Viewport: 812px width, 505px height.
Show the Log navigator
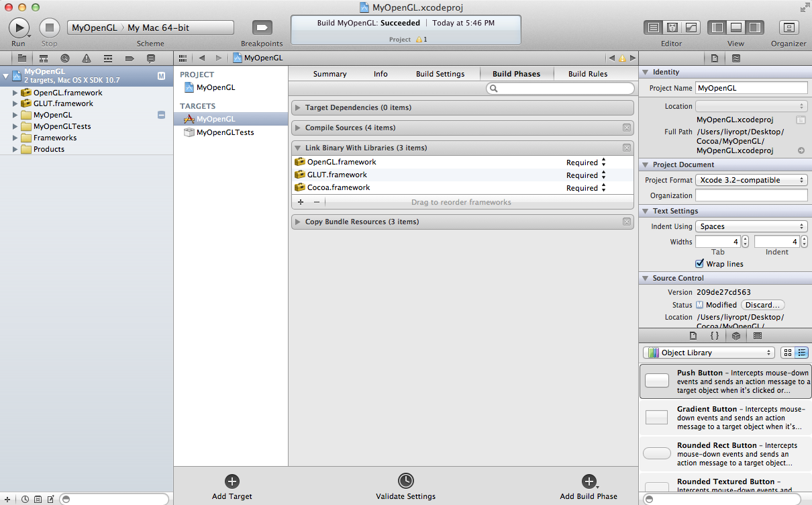(151, 58)
